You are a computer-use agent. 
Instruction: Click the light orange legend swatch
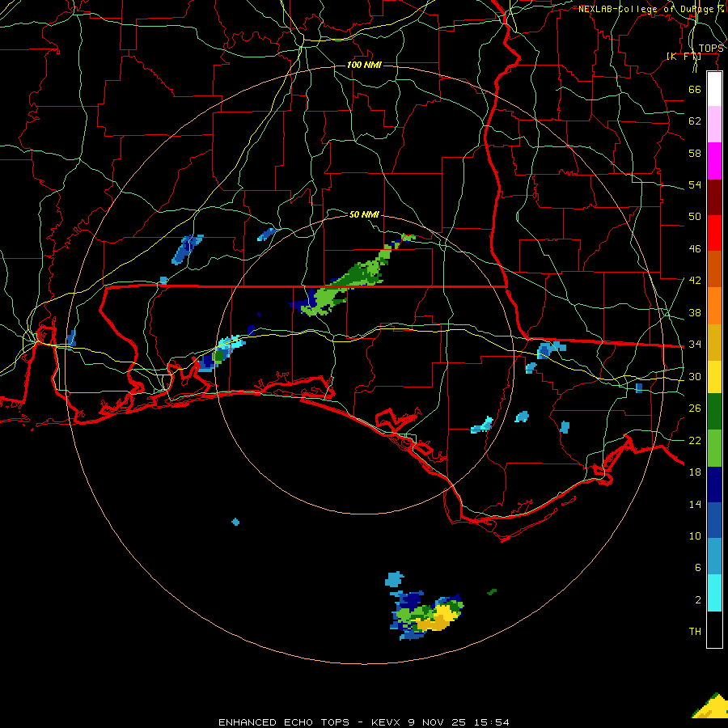tap(714, 306)
